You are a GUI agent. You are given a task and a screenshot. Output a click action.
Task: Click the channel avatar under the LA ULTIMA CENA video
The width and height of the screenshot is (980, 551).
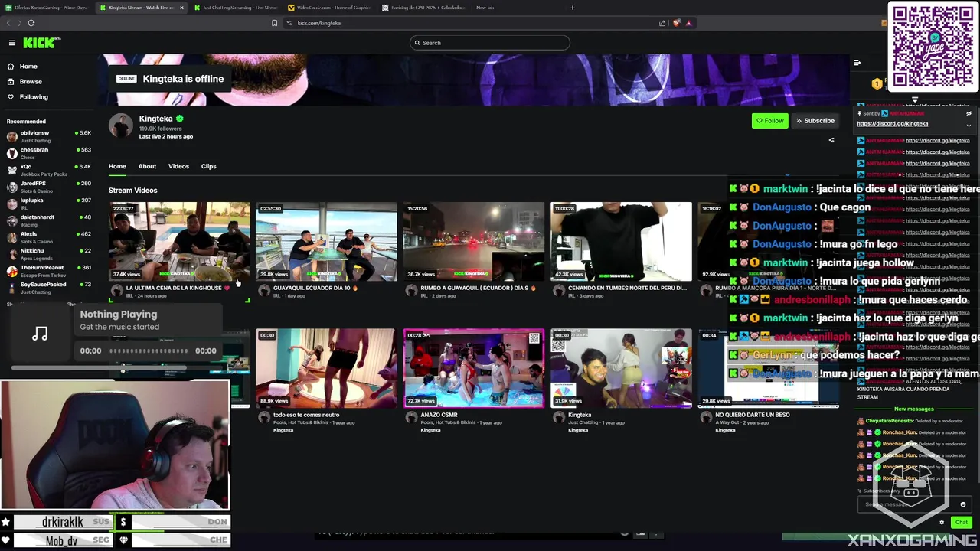tap(116, 291)
